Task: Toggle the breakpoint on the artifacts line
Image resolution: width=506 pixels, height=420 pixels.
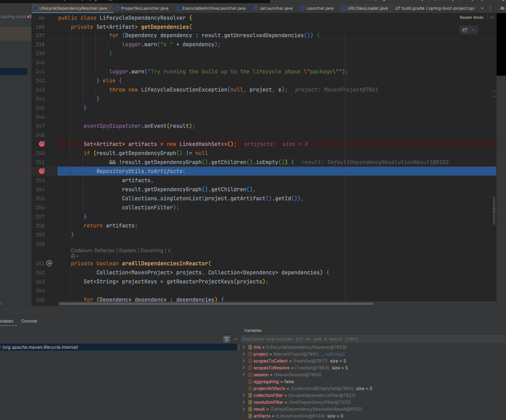Action: click(x=42, y=144)
